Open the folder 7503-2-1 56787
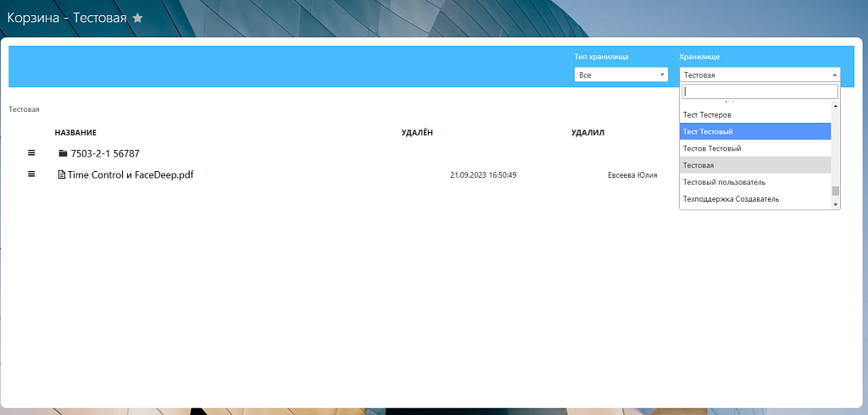868x415 pixels. point(105,154)
